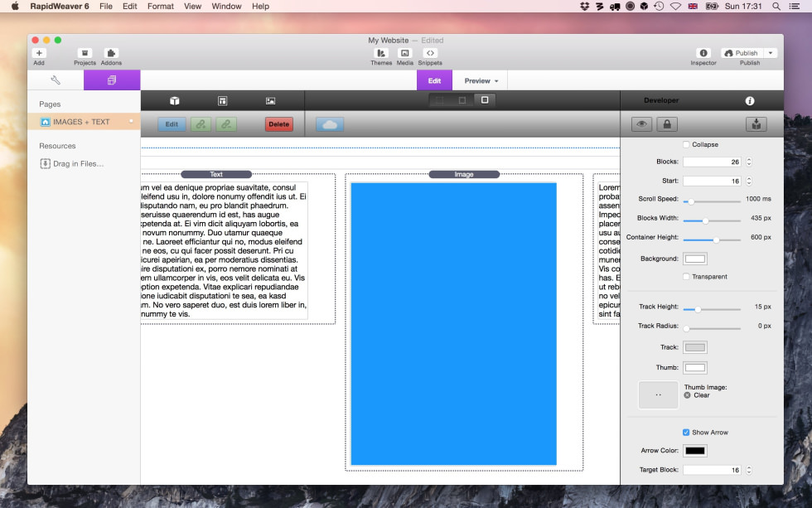Enable the Collapse checkbox
812x508 pixels.
click(x=686, y=144)
